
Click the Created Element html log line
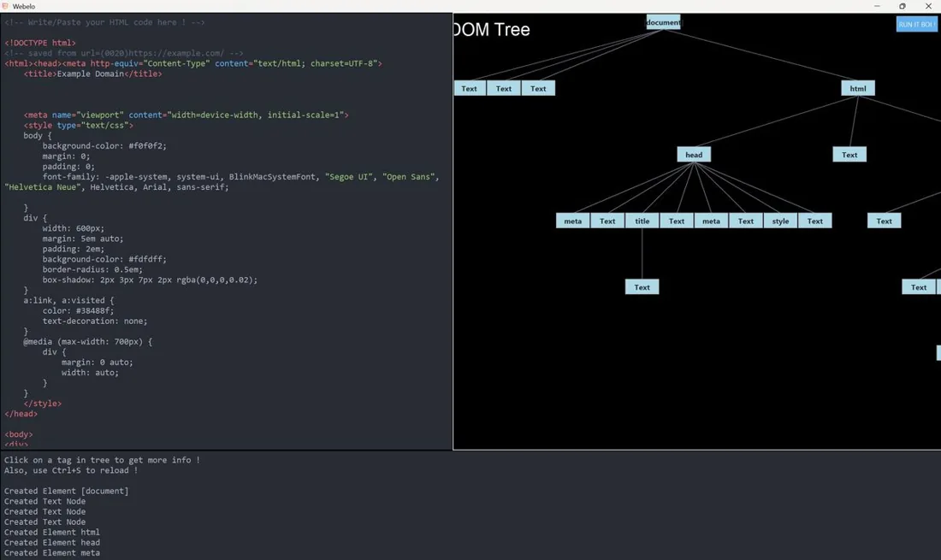[x=52, y=533]
